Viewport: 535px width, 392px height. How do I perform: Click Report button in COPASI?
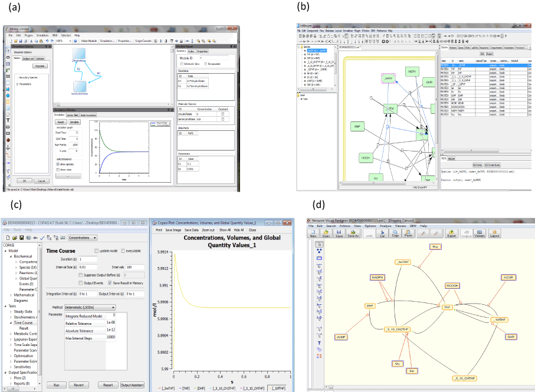pyautogui.click(x=108, y=385)
